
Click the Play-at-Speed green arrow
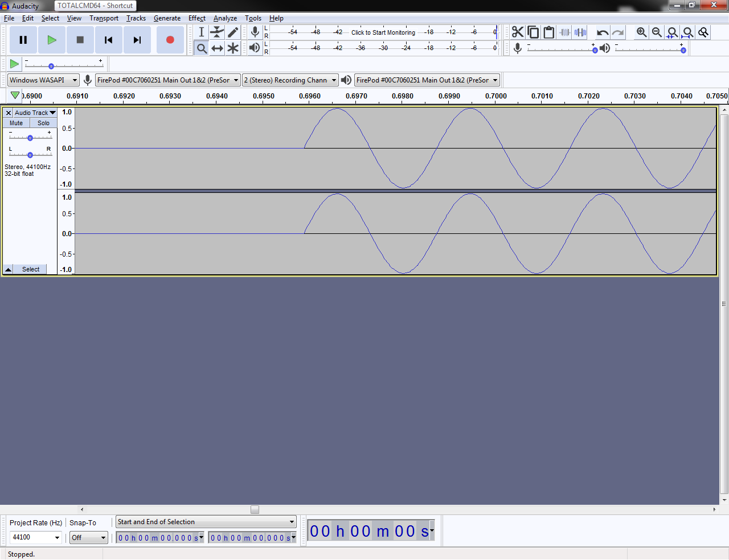(x=14, y=64)
